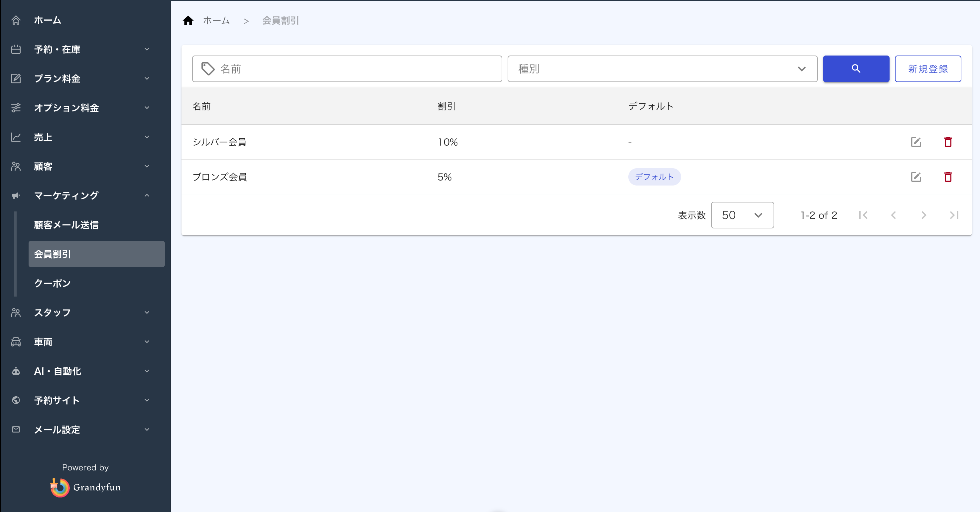980x512 pixels.
Task: Go to first page of results
Action: (x=863, y=215)
